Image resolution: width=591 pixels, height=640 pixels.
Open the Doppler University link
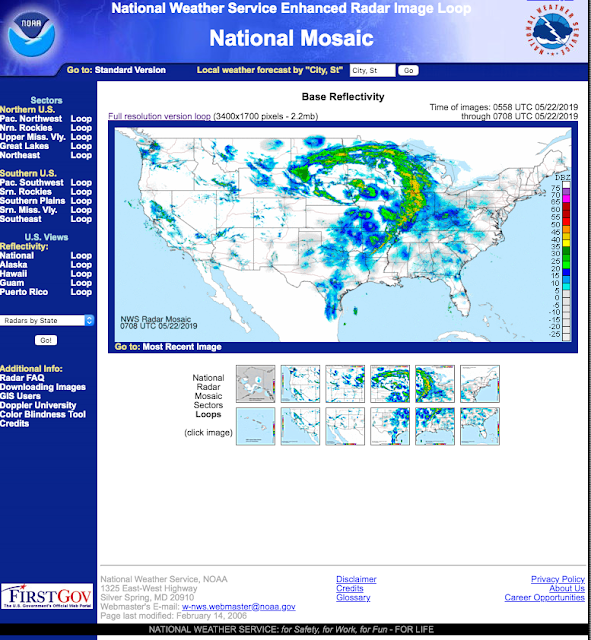coord(38,405)
